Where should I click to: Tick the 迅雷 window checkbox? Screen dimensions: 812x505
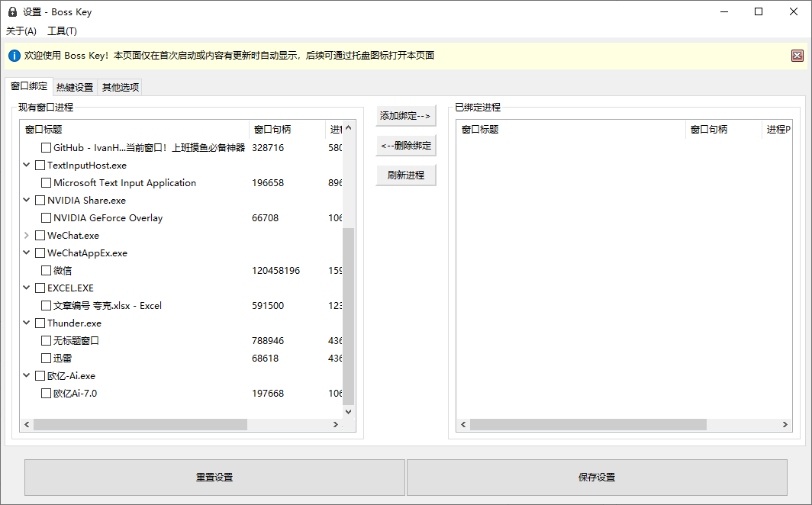coord(47,359)
